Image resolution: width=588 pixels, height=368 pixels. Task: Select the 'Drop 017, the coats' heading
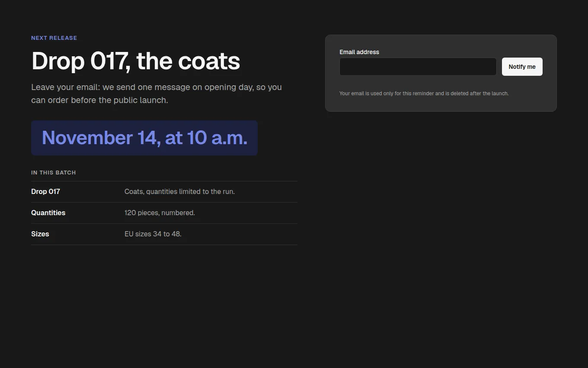pyautogui.click(x=136, y=61)
